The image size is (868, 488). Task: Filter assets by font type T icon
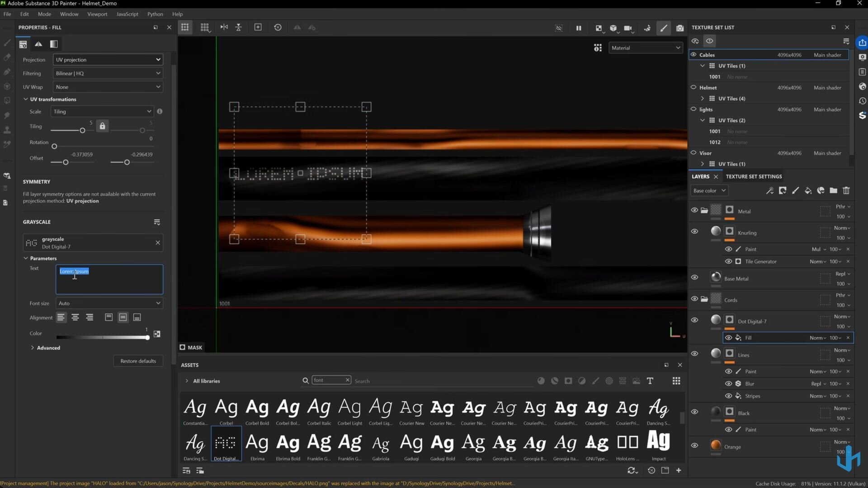pos(650,381)
